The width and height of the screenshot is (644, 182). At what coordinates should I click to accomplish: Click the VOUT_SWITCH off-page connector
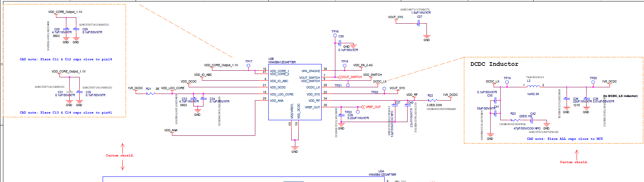pos(349,77)
